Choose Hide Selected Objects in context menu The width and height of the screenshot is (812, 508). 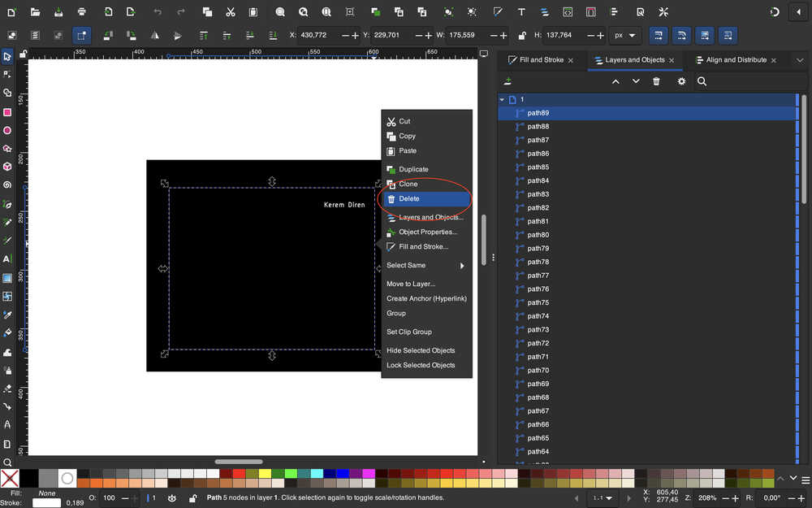click(x=426, y=350)
